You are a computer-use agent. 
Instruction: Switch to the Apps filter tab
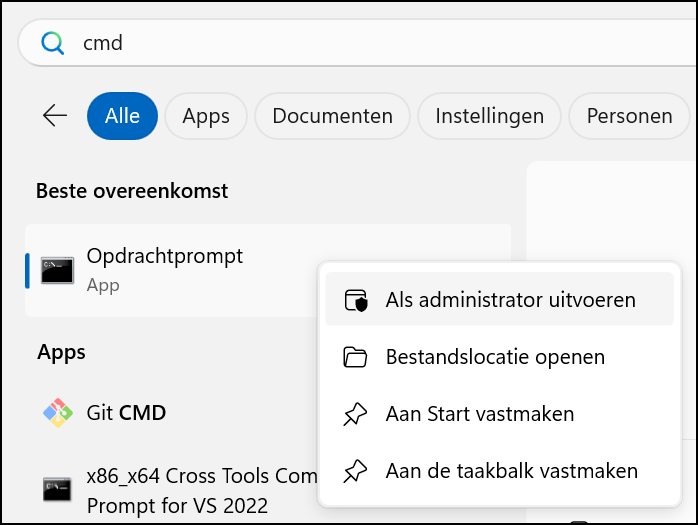coord(206,116)
